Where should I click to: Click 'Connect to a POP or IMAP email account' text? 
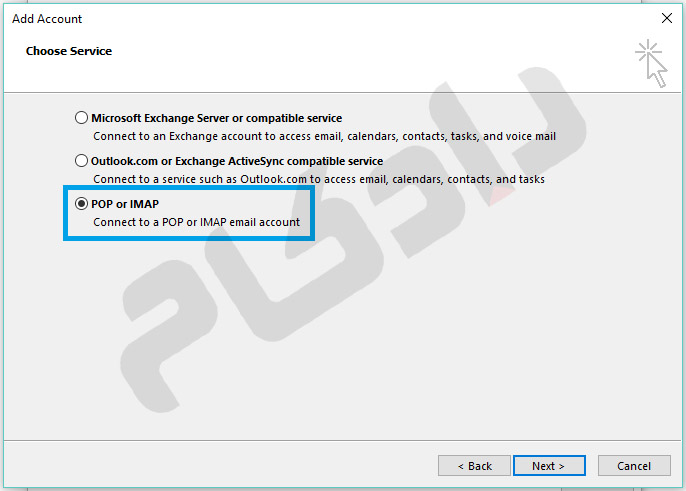196,222
